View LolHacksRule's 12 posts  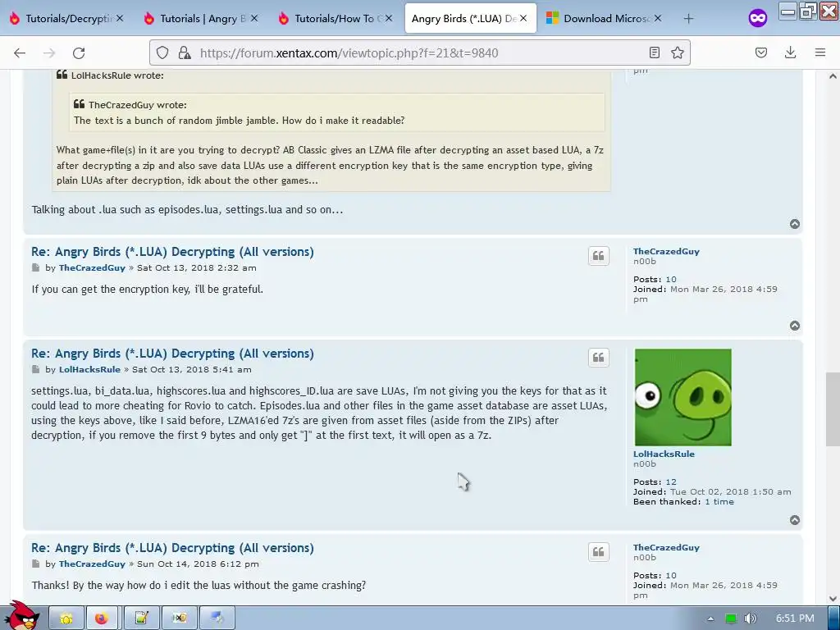[671, 482]
